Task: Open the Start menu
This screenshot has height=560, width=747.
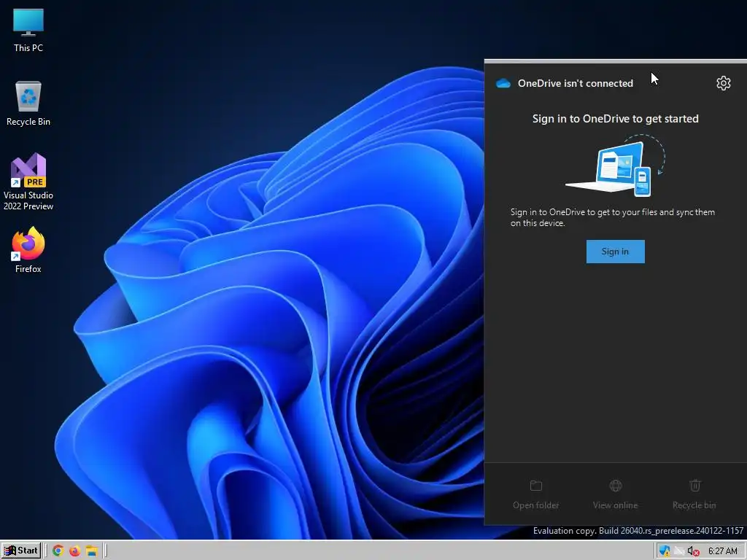Action: click(20, 551)
